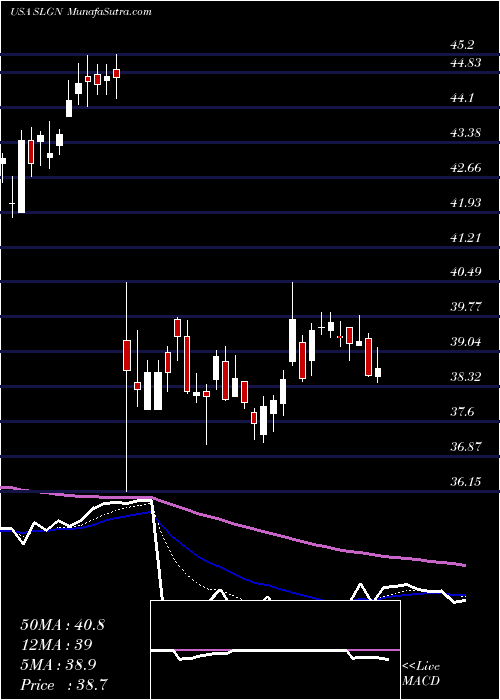Select the 41.21 price axis label
This screenshot has width=500, height=700.
click(466, 237)
